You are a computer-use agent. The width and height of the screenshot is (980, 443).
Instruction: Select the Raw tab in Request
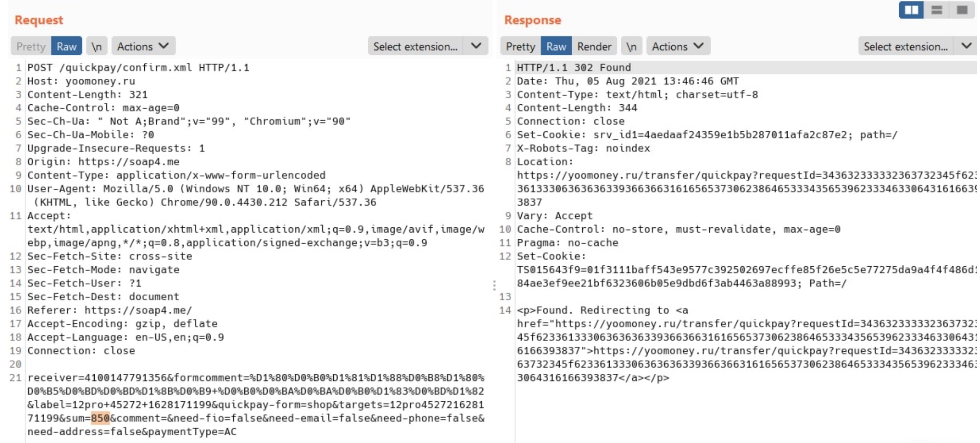point(66,47)
